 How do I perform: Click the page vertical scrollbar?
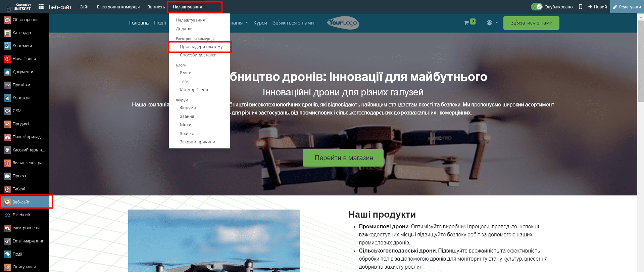coord(640,67)
